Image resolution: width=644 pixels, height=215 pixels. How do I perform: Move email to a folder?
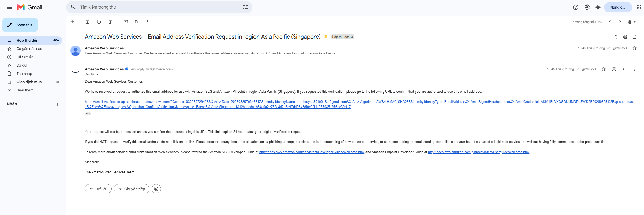137,22
